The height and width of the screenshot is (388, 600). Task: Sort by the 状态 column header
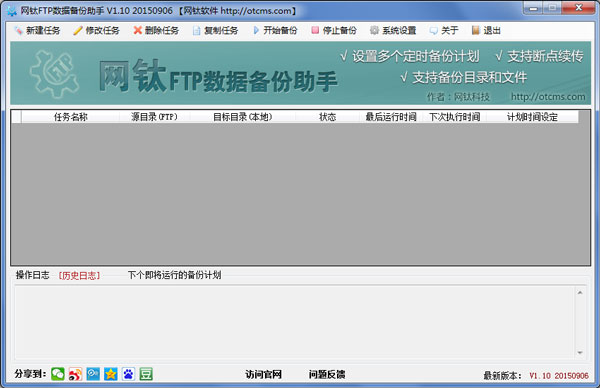coord(328,117)
